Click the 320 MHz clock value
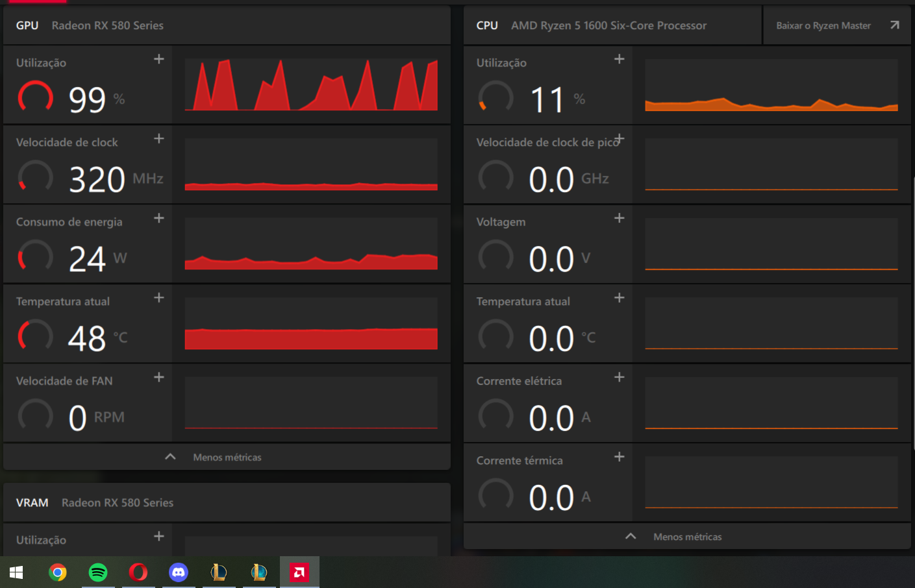Screen dimensions: 915x588 tap(116, 179)
